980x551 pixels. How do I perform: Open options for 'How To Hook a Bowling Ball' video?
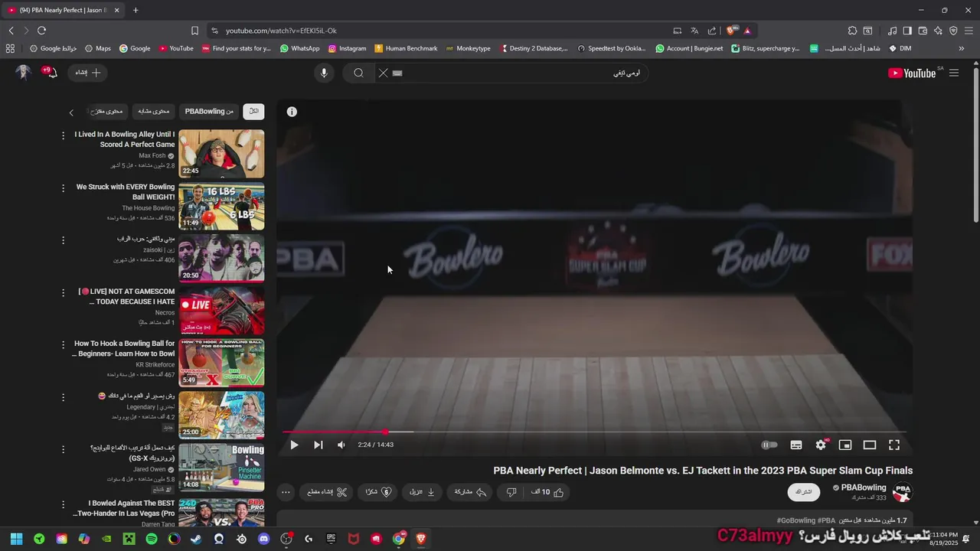64,345
